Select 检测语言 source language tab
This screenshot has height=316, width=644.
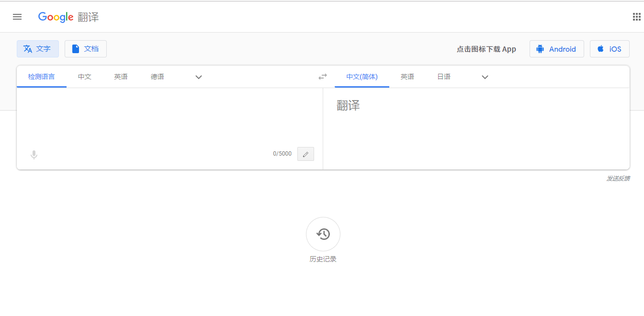coord(42,77)
